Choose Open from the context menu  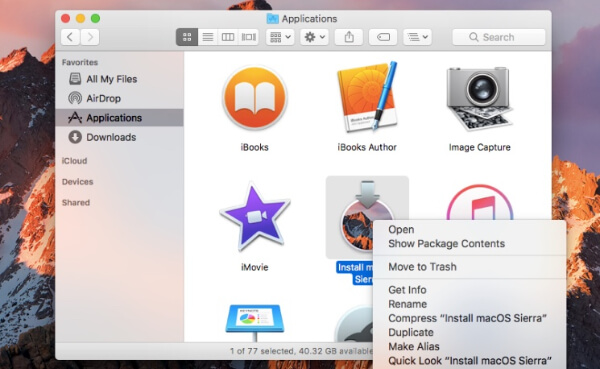(x=470, y=229)
